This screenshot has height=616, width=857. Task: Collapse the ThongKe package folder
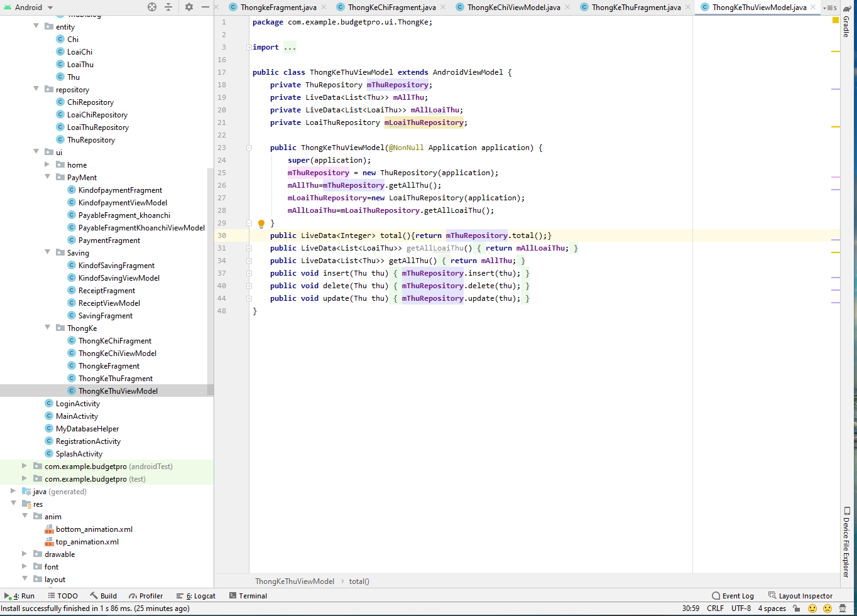(x=48, y=328)
